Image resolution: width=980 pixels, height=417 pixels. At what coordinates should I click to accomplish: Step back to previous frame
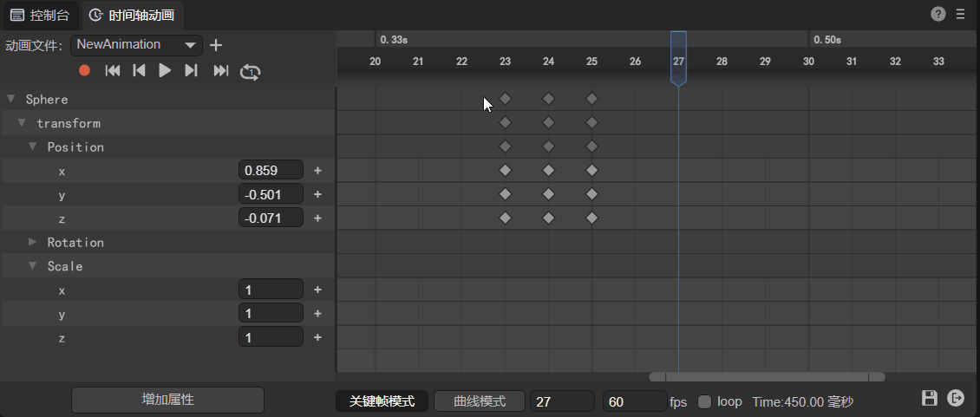coord(139,71)
